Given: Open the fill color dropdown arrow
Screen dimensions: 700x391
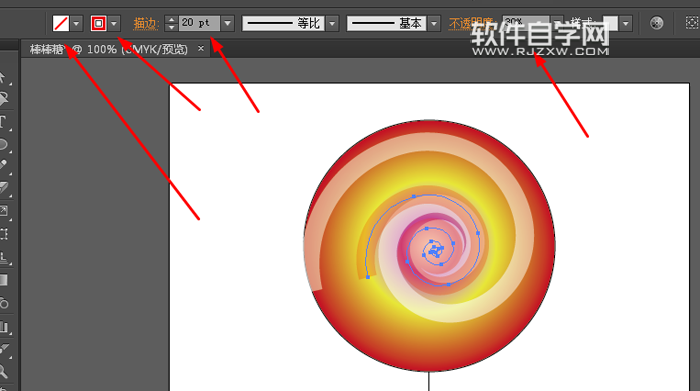Looking at the screenshot, I should tap(76, 23).
